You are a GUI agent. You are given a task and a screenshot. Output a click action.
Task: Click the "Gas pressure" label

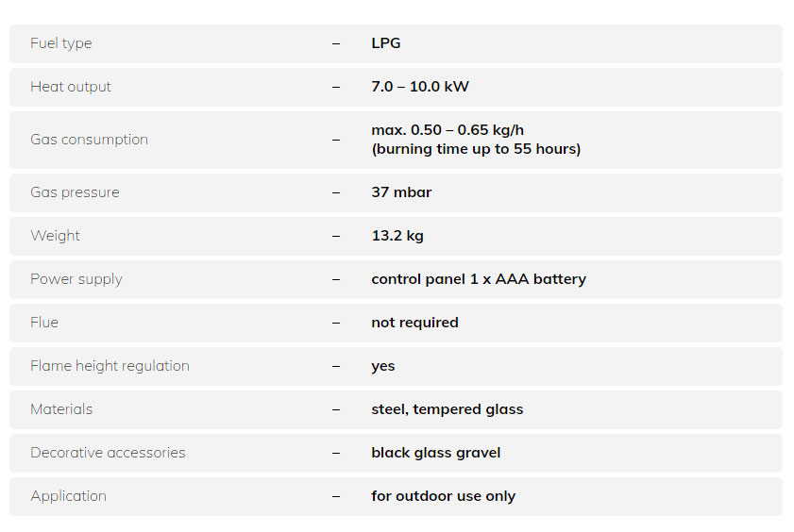(75, 192)
